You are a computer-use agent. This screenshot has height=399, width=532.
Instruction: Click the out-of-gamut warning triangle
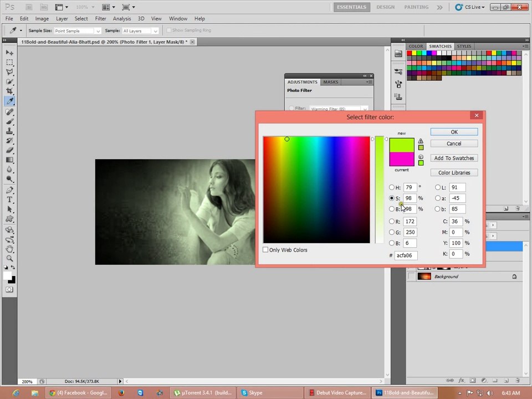click(x=421, y=141)
